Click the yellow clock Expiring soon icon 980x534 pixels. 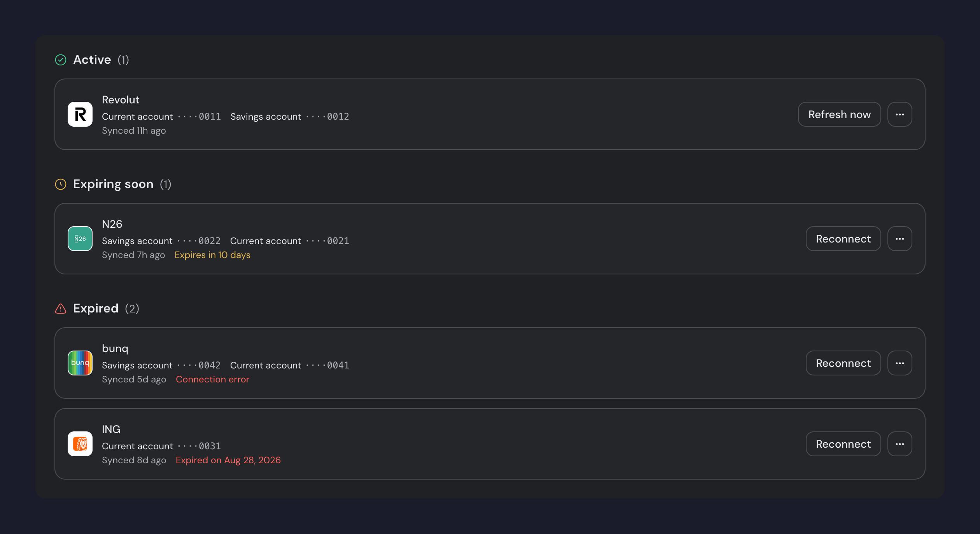coord(61,184)
